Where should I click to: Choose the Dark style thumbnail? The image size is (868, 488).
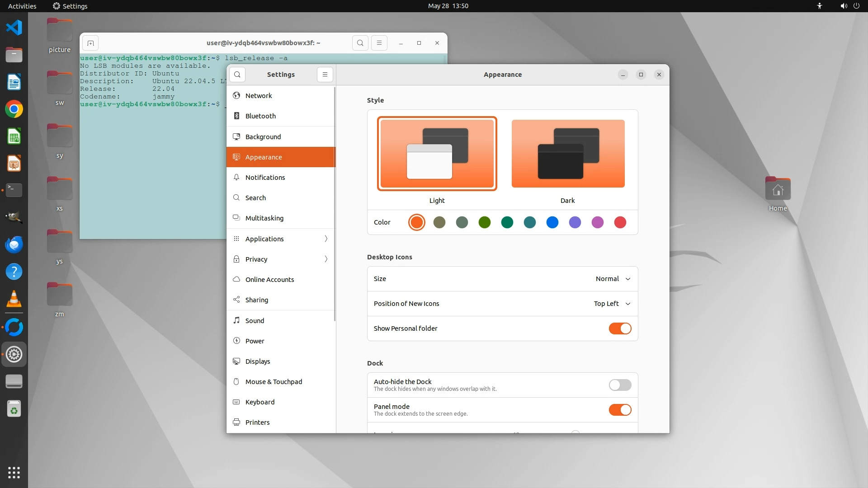[x=568, y=154]
